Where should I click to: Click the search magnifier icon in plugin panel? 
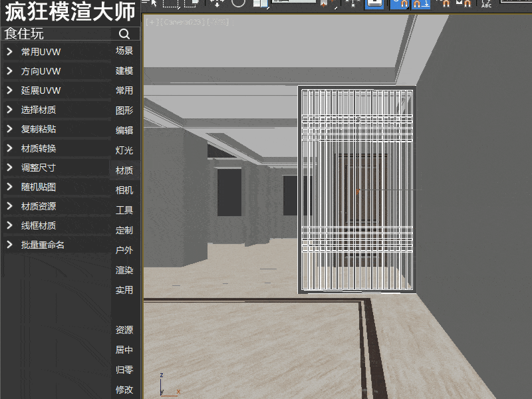[124, 33]
